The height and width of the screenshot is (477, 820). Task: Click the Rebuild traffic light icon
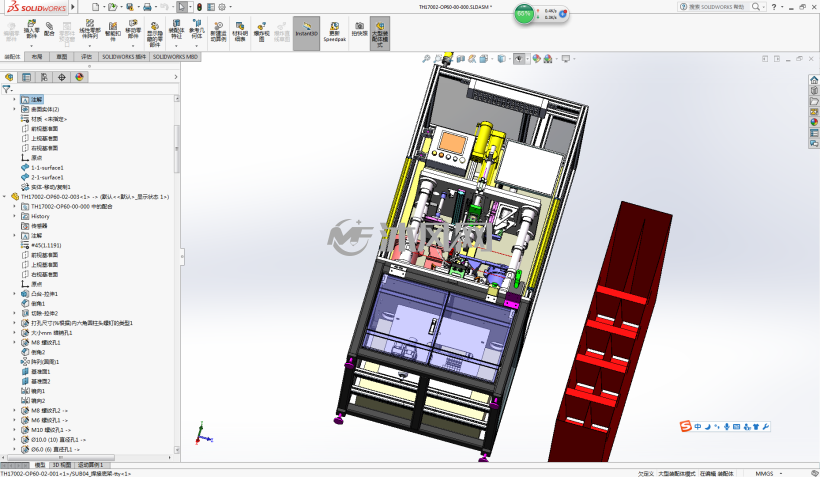[199, 7]
